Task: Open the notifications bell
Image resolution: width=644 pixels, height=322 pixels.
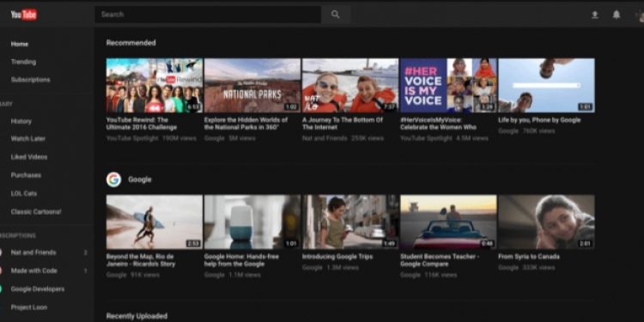Action: (x=616, y=15)
